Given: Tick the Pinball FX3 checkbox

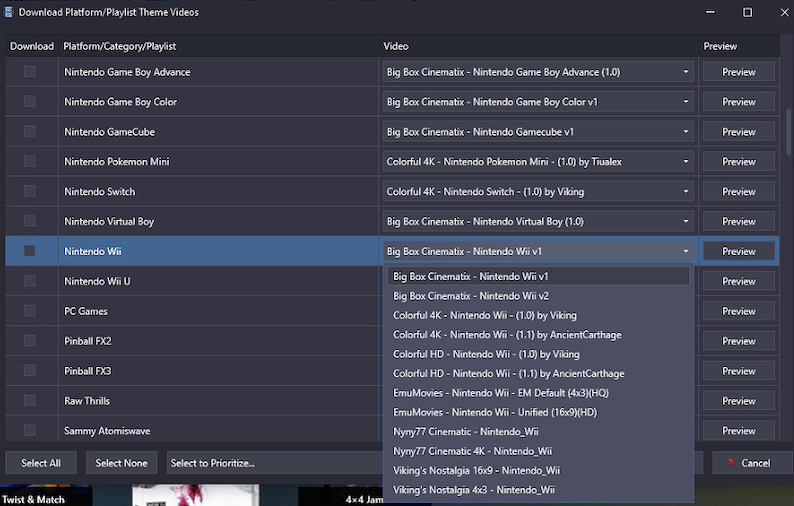Looking at the screenshot, I should [x=29, y=370].
